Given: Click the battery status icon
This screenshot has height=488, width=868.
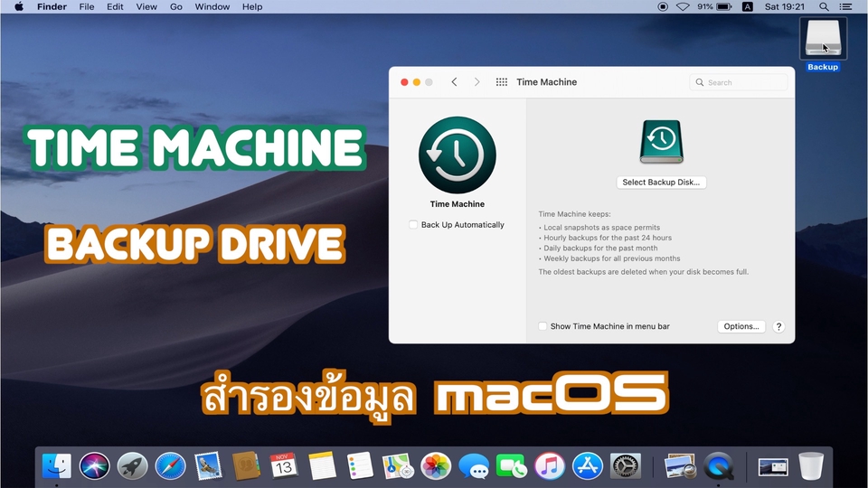Looking at the screenshot, I should click(x=723, y=6).
